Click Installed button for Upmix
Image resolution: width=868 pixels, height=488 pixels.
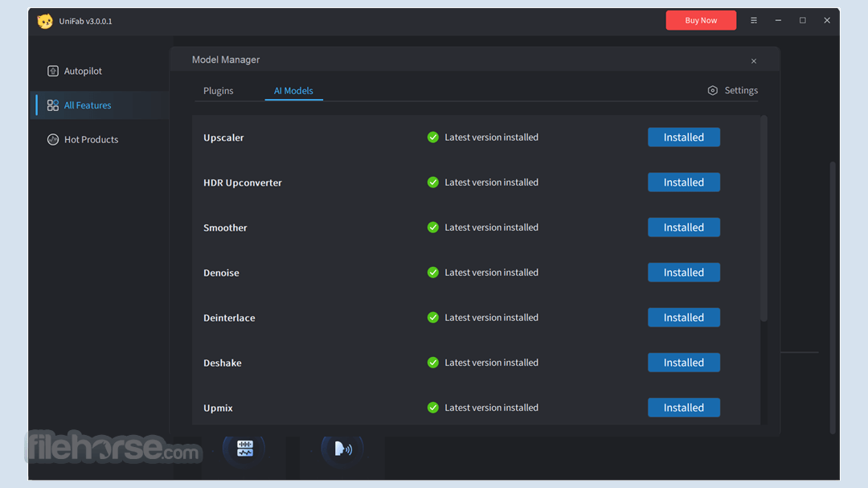[684, 408]
